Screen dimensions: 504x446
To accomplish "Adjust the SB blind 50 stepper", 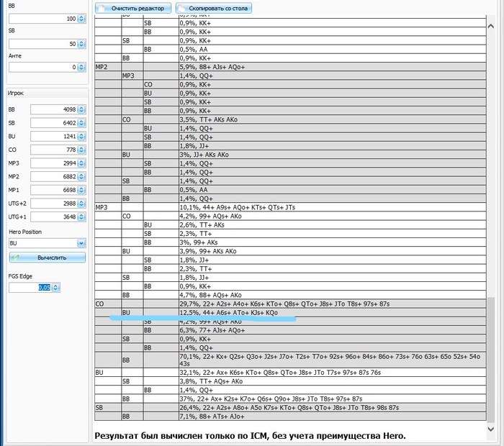I will point(81,44).
